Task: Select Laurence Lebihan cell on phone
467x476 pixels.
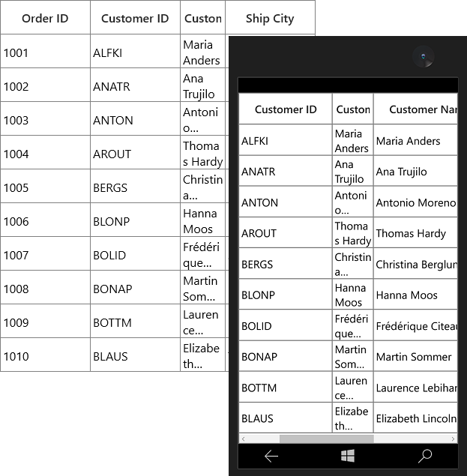Action: click(415, 387)
